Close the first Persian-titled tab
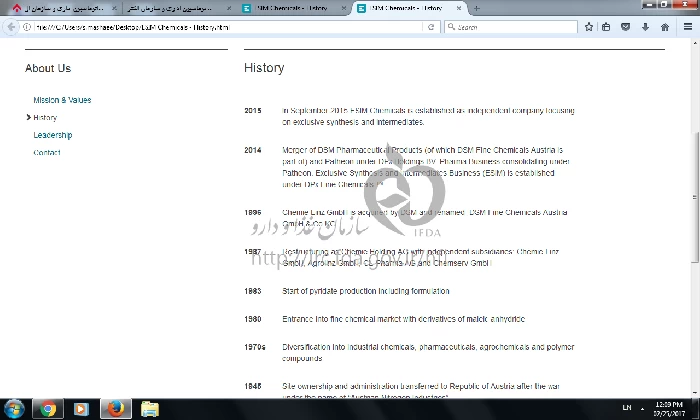 (x=114, y=8)
